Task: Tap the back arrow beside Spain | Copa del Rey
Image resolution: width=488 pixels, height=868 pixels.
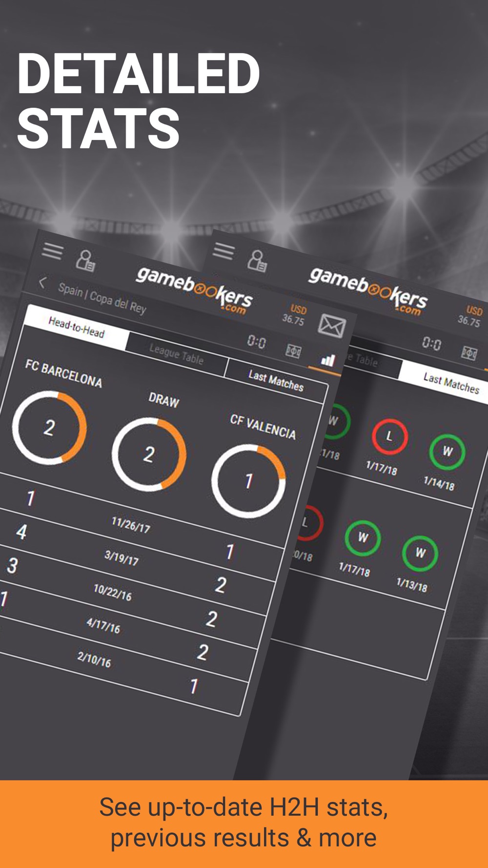Action: (42, 282)
